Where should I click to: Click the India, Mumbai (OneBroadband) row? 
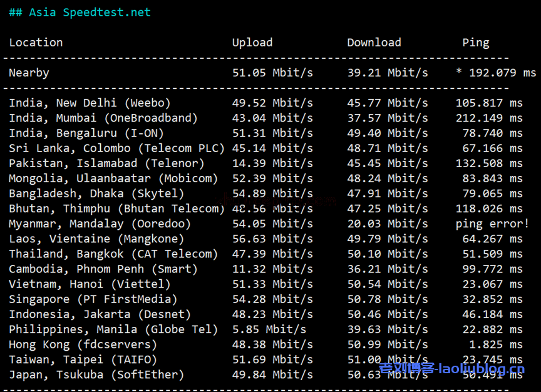103,118
